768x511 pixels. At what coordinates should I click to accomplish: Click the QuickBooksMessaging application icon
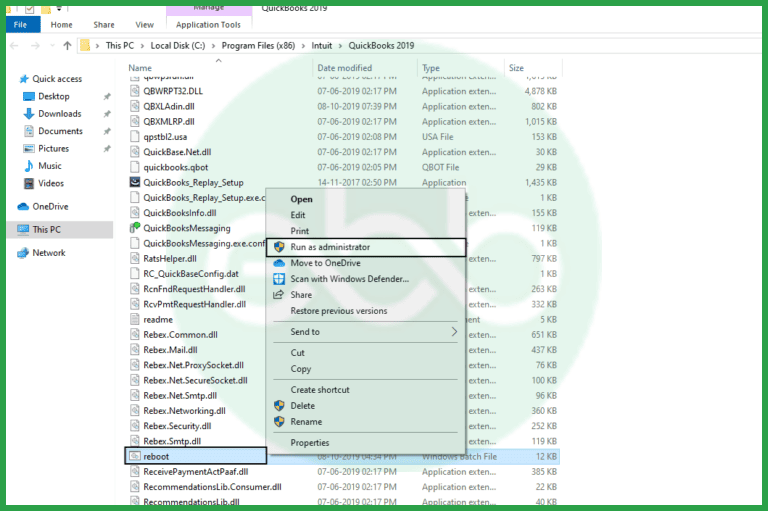135,228
